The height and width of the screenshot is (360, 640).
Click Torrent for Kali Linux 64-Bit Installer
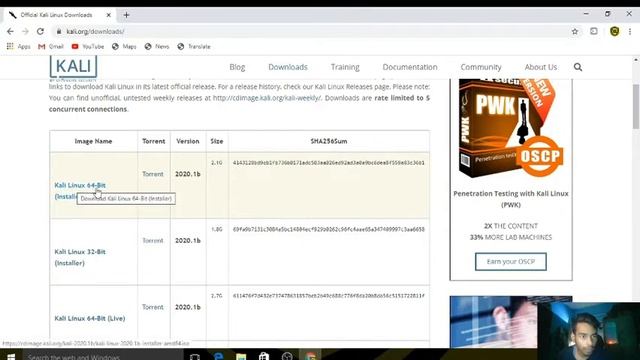pos(153,174)
